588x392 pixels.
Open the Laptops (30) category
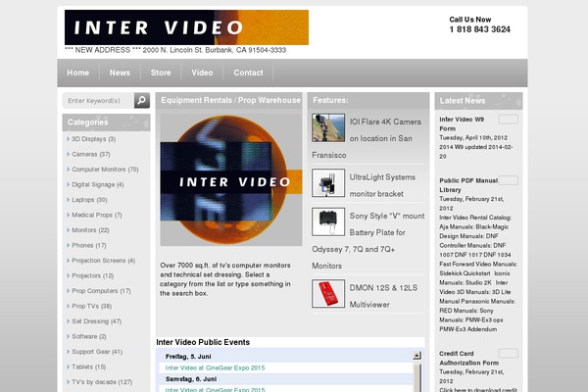coord(89,200)
